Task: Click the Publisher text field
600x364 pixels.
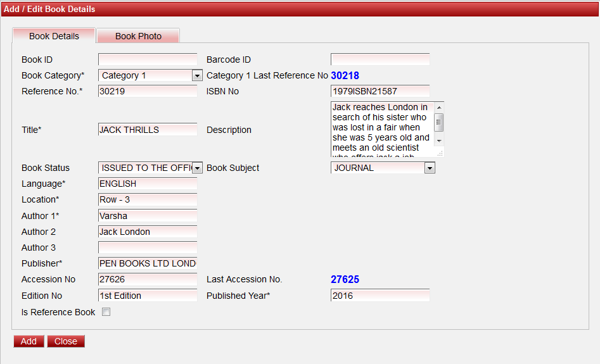Action: coord(148,263)
